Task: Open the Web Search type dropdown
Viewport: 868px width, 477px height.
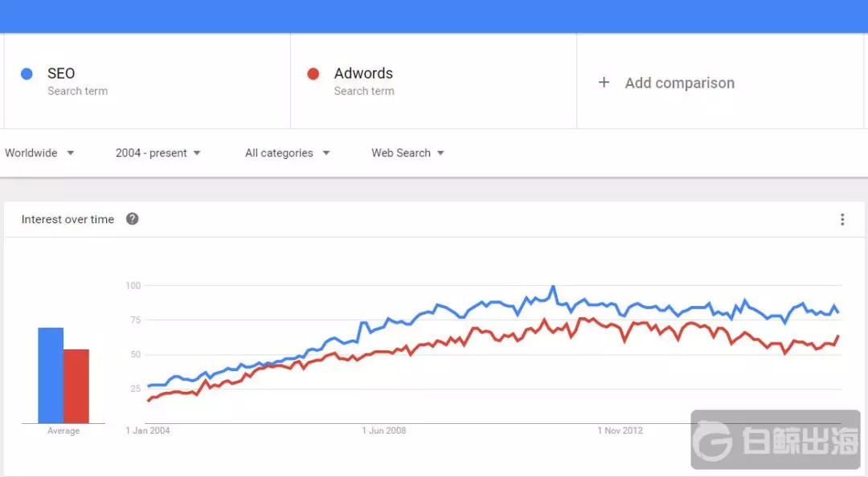Action: [408, 153]
